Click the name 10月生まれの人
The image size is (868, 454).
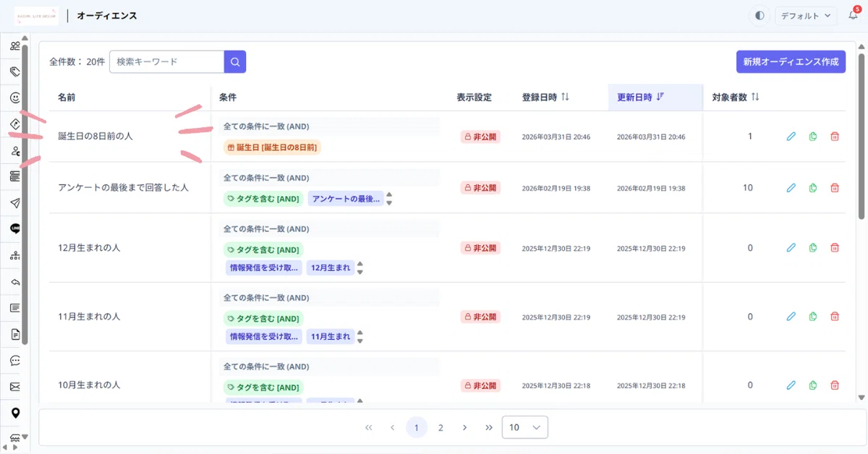tap(89, 385)
